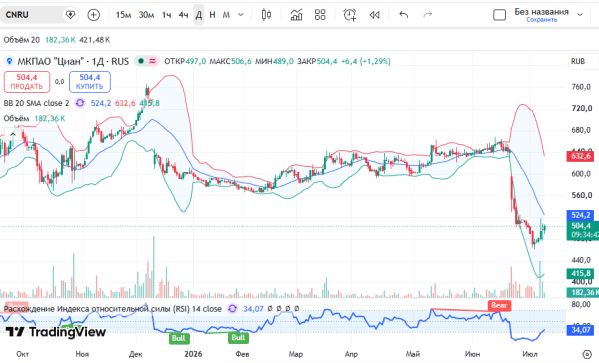Click the red ПРОДАТЬ 504,4 button
This screenshot has width=599, height=363.
tap(27, 82)
